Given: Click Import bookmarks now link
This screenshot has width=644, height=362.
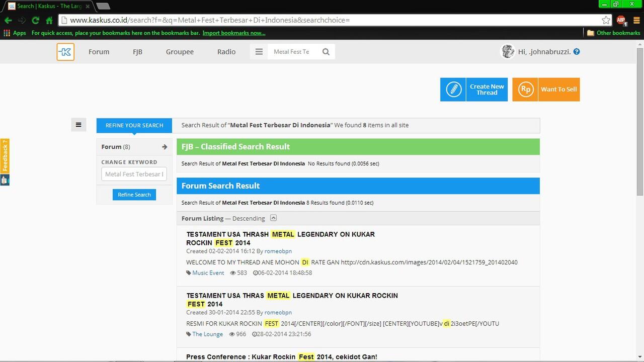Looking at the screenshot, I should click(234, 33).
